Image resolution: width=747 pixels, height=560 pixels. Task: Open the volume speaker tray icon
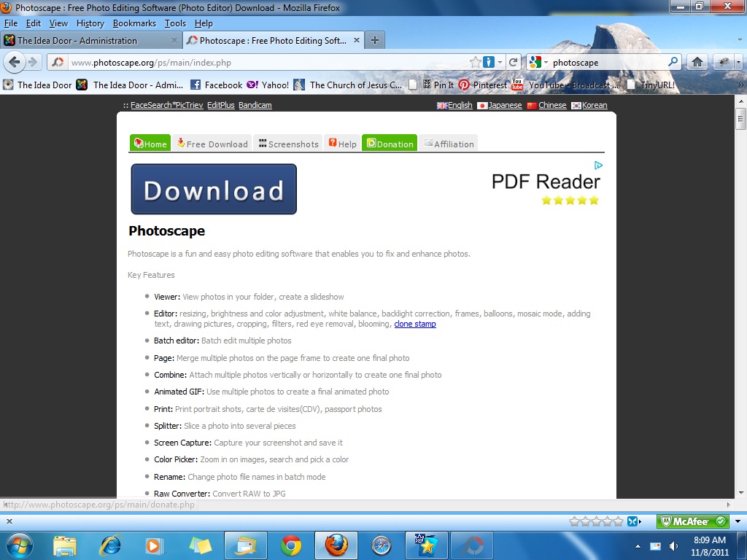click(673, 546)
